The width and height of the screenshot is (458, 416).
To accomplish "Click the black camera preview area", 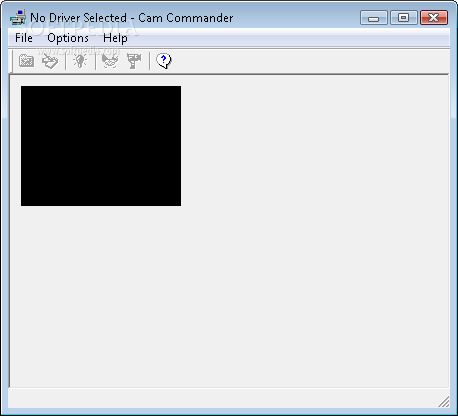I will coord(101,146).
